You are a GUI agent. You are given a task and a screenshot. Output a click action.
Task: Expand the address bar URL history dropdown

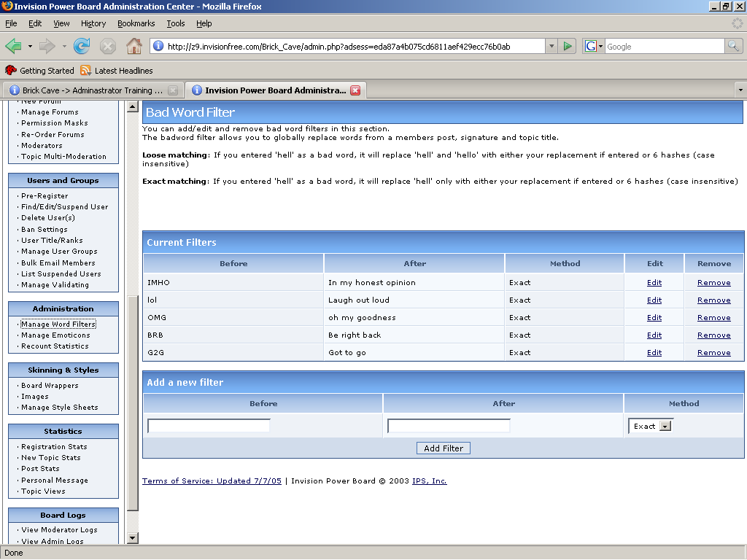click(551, 46)
